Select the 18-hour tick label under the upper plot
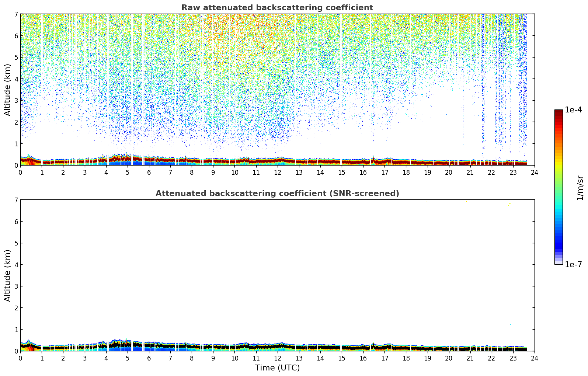588x376 pixels. (x=406, y=172)
